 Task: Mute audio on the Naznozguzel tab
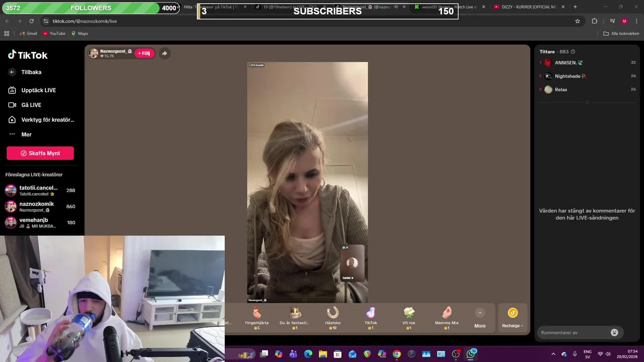[x=396, y=7]
